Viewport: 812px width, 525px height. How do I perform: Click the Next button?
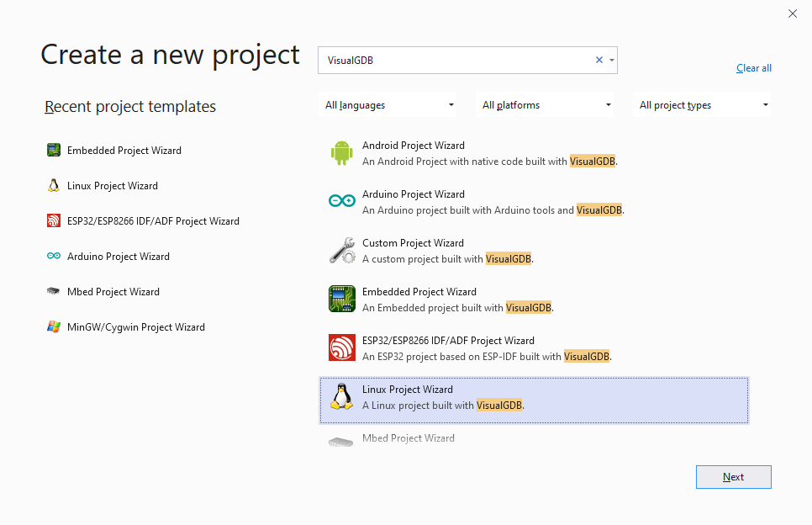733,477
